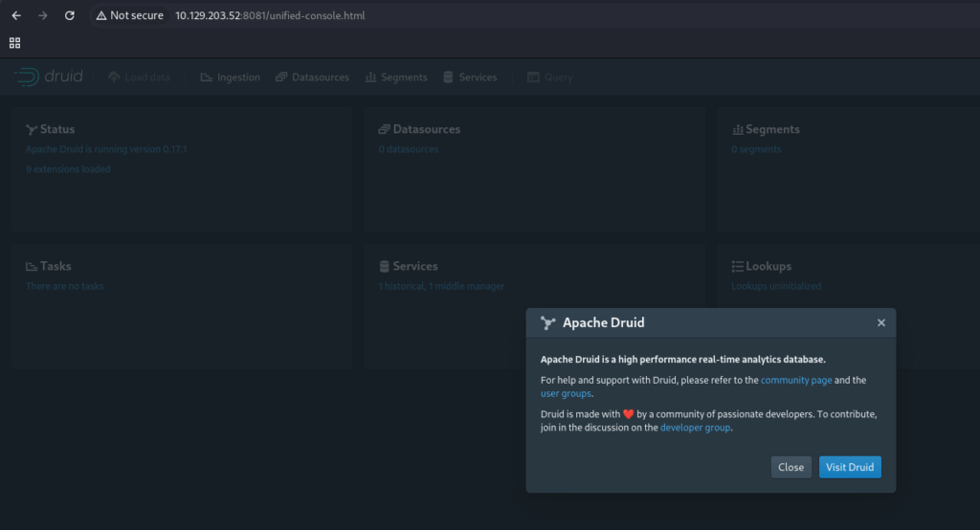This screenshot has width=980, height=530.
Task: Click 0 datasources link
Action: pyautogui.click(x=408, y=148)
